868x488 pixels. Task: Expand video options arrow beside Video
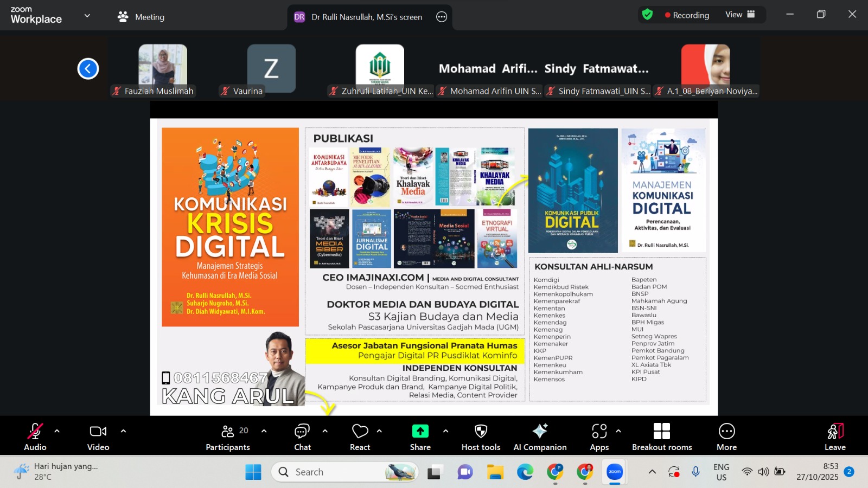(123, 432)
